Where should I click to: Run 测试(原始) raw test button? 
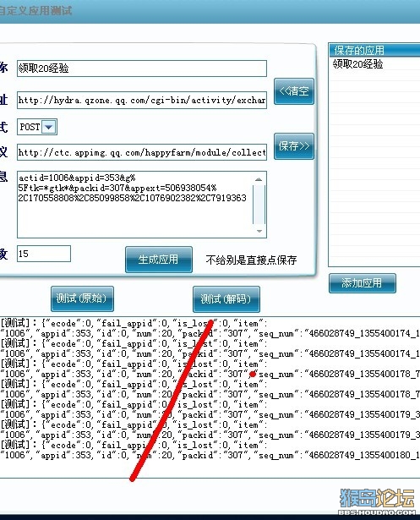coord(82,298)
